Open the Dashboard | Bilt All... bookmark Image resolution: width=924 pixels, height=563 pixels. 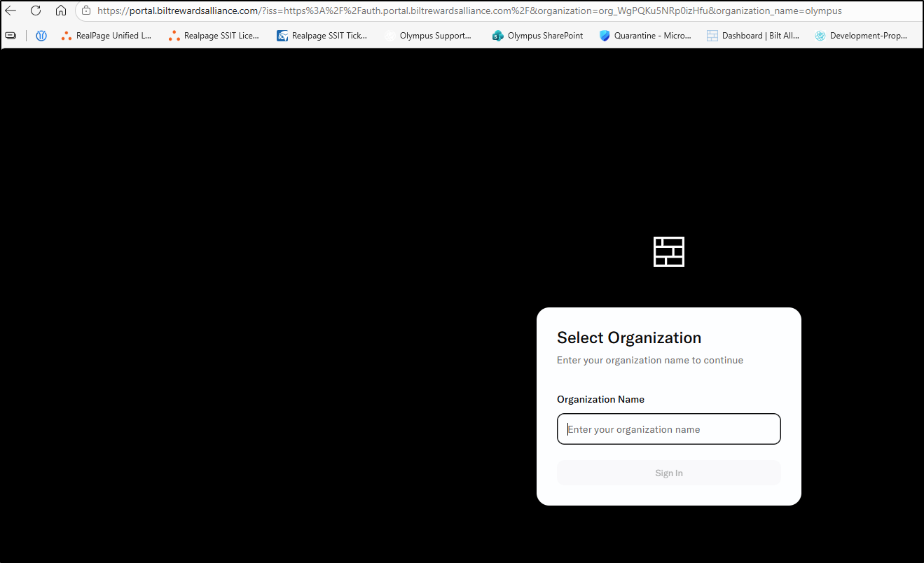pyautogui.click(x=753, y=36)
